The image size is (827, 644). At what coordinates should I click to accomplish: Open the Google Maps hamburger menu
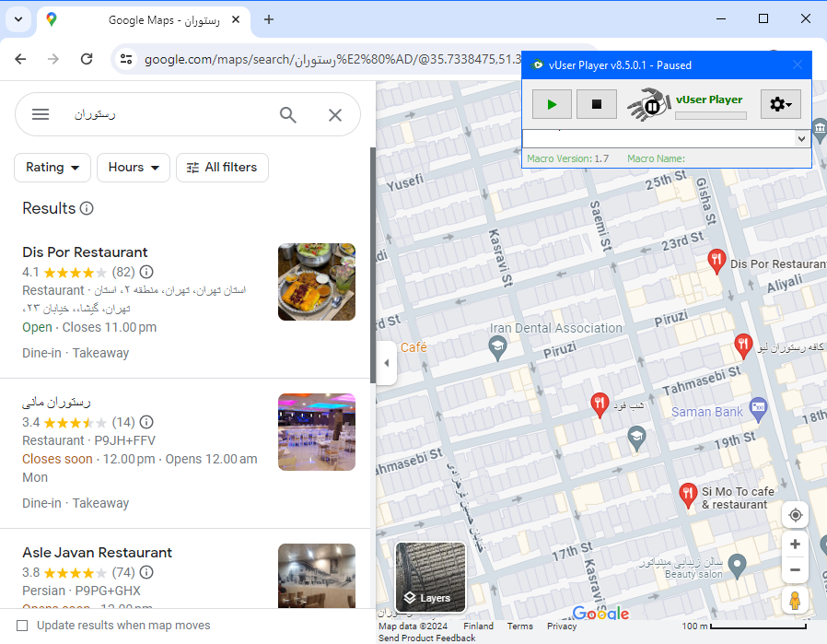tap(41, 114)
